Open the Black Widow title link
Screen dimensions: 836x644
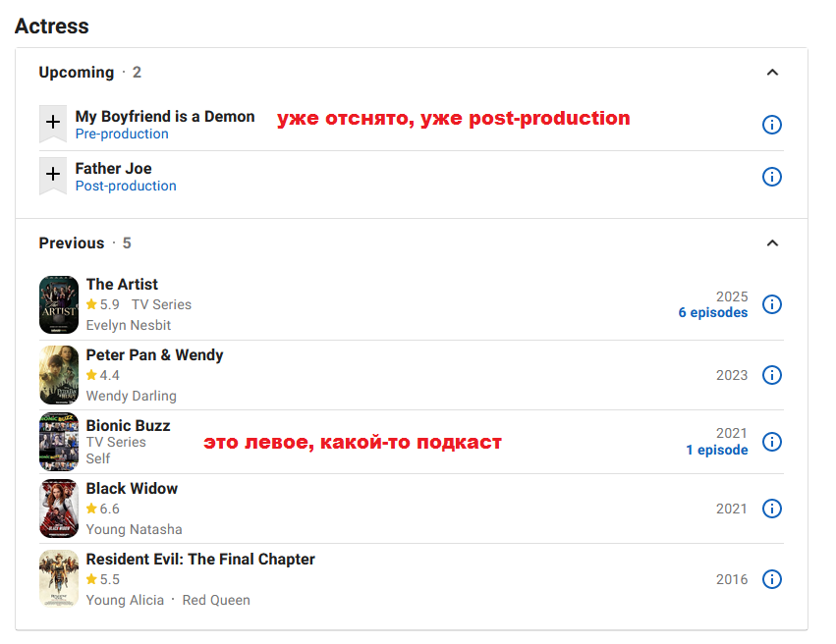132,489
